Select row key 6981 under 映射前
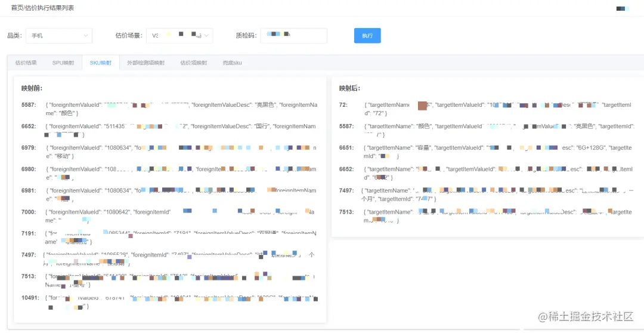This screenshot has height=333, width=644. coord(29,190)
